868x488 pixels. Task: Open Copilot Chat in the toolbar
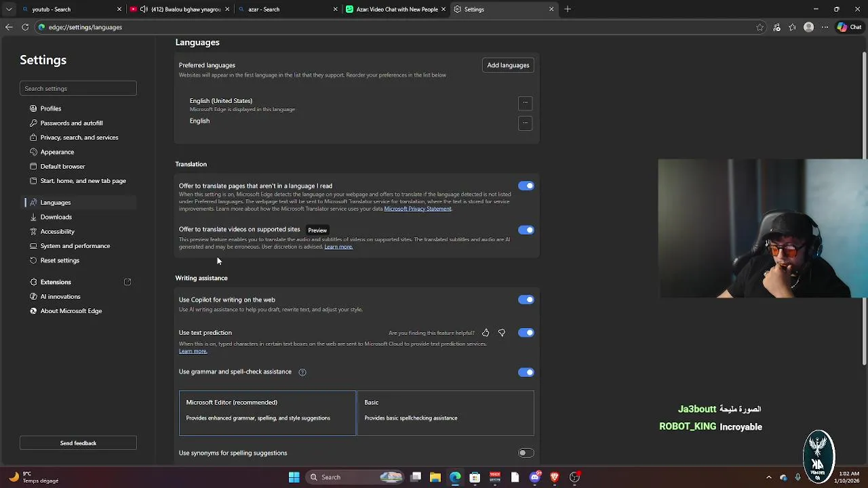point(850,27)
